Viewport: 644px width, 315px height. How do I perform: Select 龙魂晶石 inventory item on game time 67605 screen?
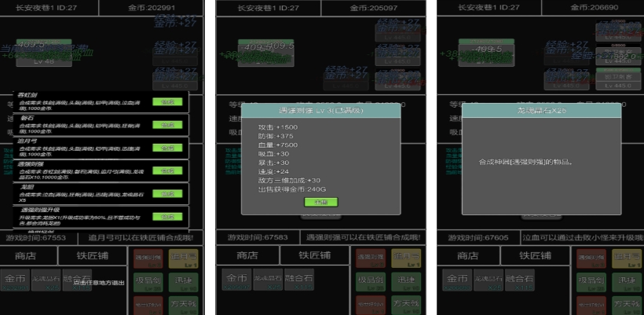[x=488, y=280]
